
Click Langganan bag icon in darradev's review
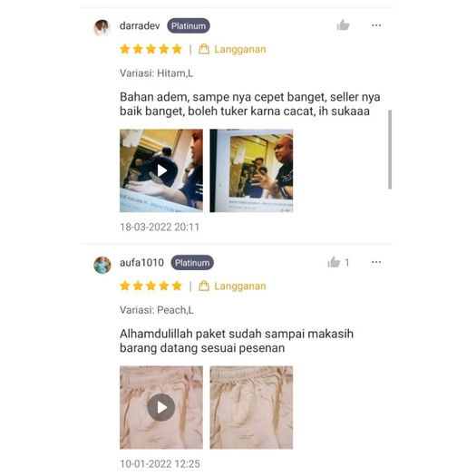[x=204, y=49]
